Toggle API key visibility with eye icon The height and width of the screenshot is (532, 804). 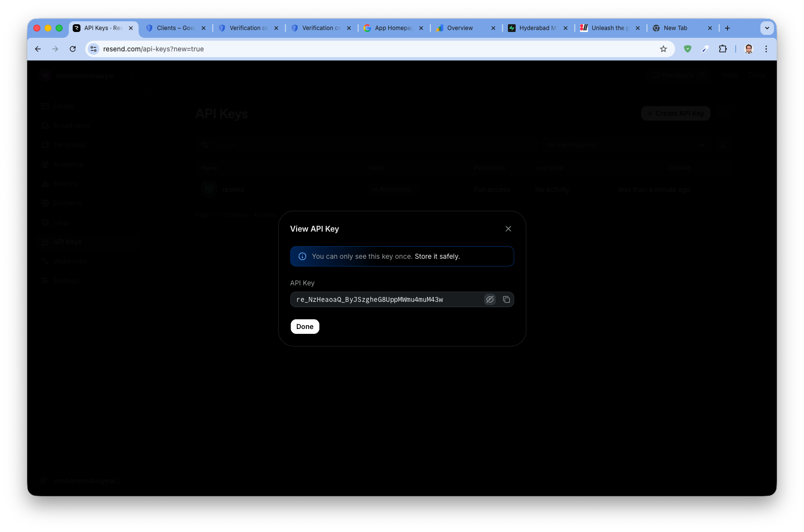tap(490, 299)
